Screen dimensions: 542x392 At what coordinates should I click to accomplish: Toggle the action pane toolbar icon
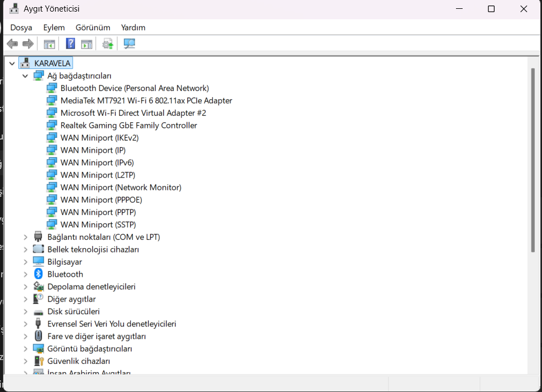[x=87, y=44]
